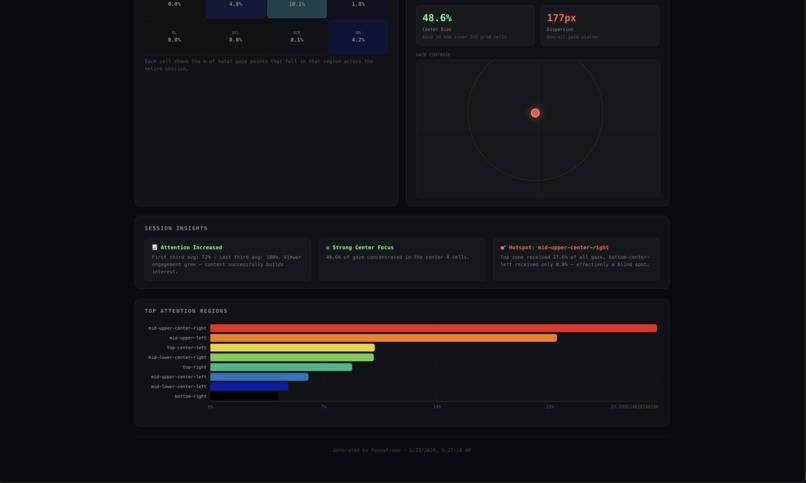Image resolution: width=806 pixels, height=483 pixels.
Task: Click the teal top-right bar
Action: click(x=281, y=367)
